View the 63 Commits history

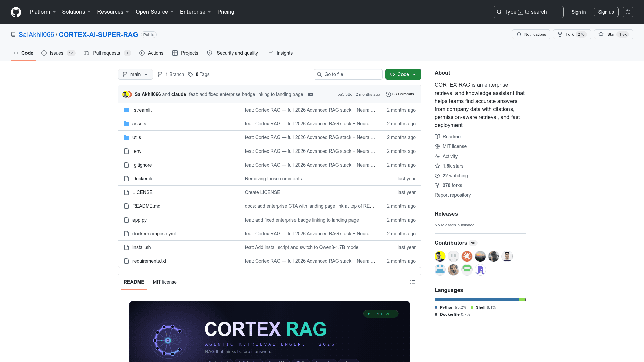[399, 94]
